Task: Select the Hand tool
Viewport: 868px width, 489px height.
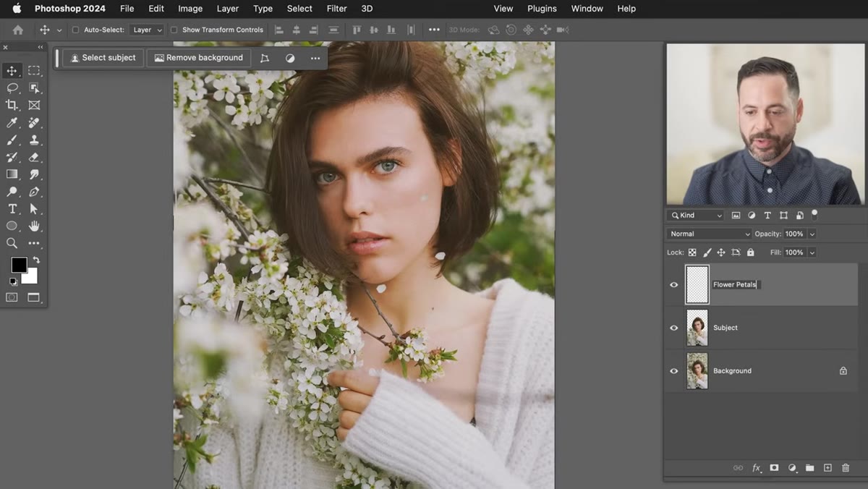Action: tap(34, 226)
